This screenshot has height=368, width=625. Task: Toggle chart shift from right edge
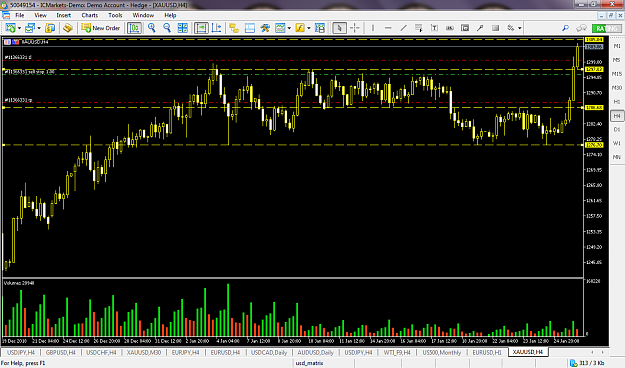pos(217,28)
